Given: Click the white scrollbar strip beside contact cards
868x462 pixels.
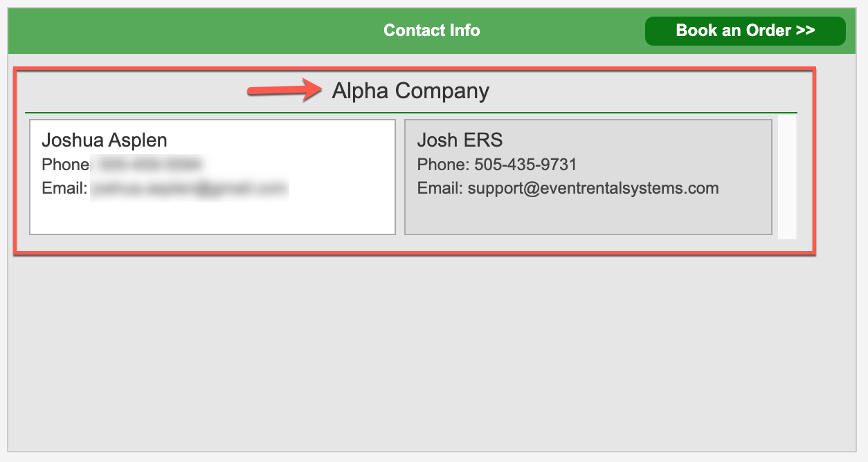Looking at the screenshot, I should 787,177.
